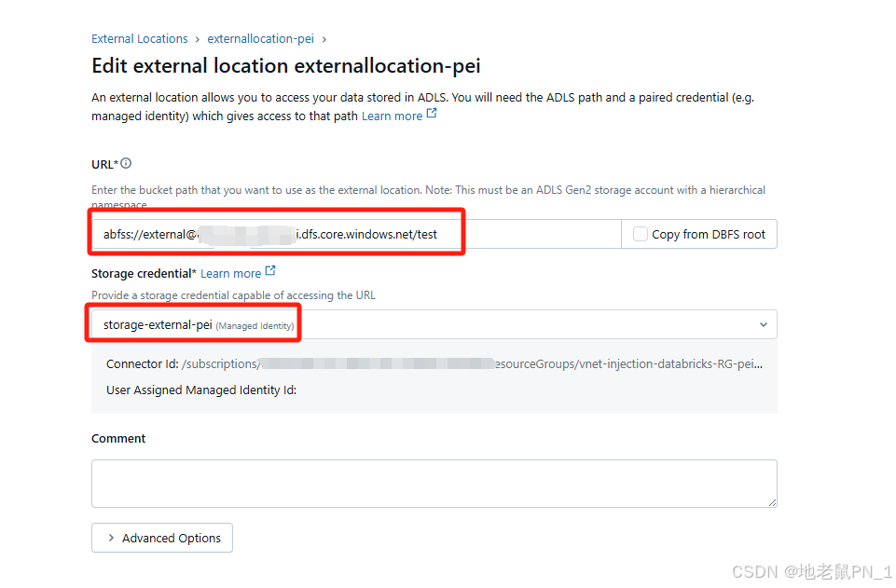Click the external-link icon after the first Learn more

(431, 112)
